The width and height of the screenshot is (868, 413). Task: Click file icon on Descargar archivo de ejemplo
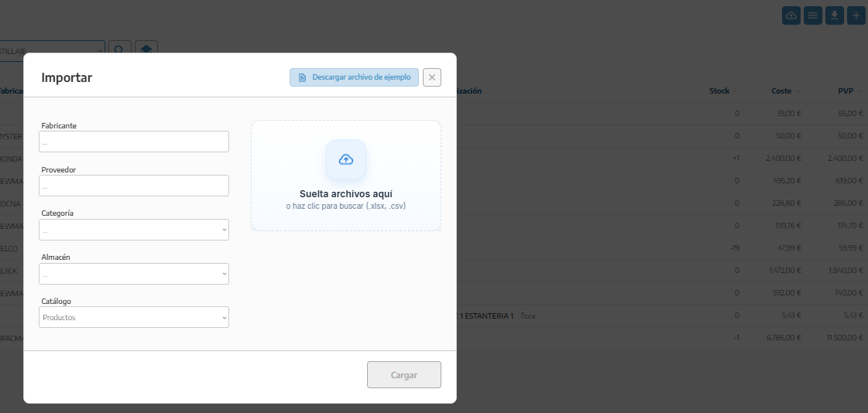(x=302, y=77)
